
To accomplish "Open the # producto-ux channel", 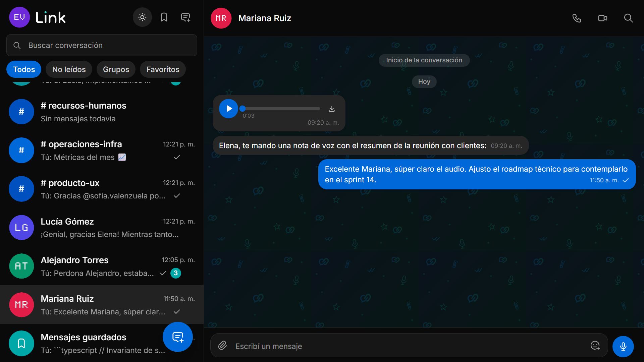I will (102, 189).
